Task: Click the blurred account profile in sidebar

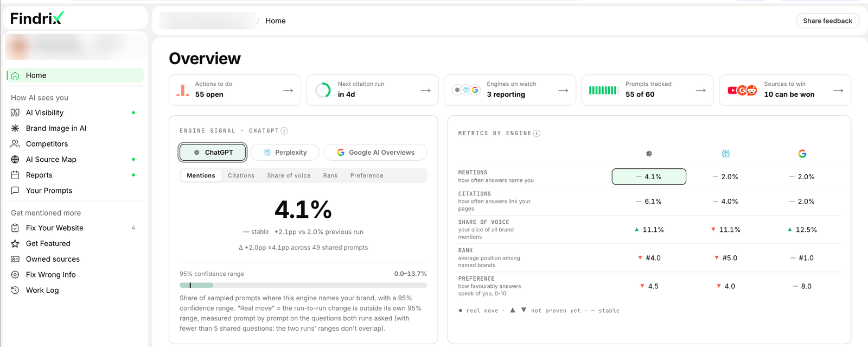Action: coord(75,47)
